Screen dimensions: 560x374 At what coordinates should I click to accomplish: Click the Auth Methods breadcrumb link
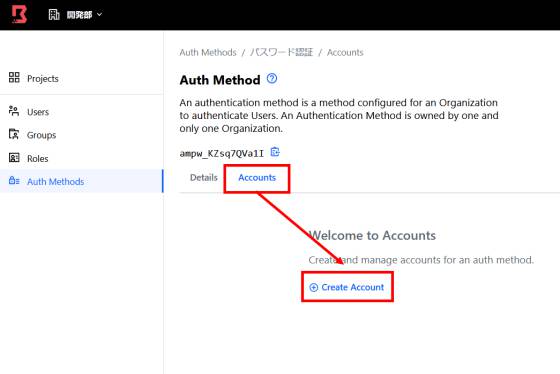[x=208, y=53]
